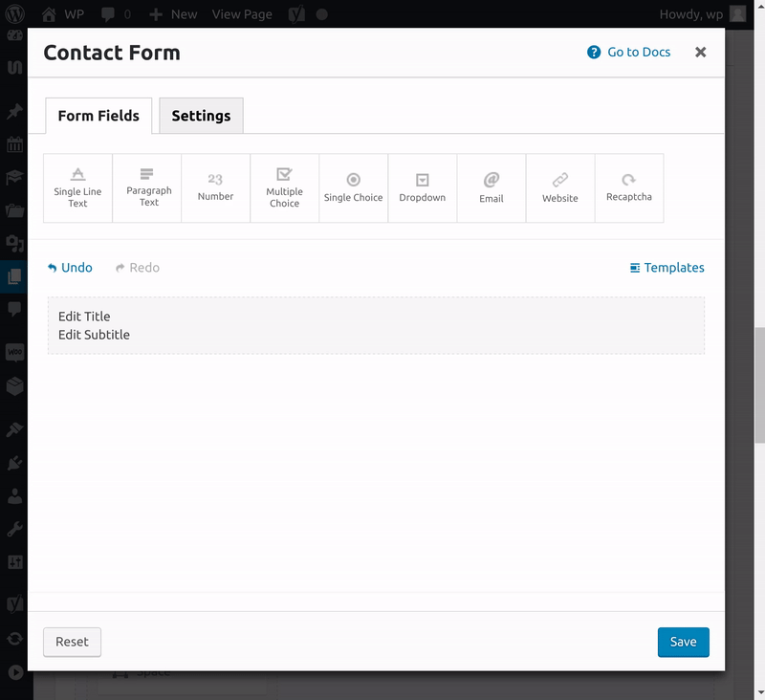
Task: Switch to the Settings tab
Action: coord(201,116)
